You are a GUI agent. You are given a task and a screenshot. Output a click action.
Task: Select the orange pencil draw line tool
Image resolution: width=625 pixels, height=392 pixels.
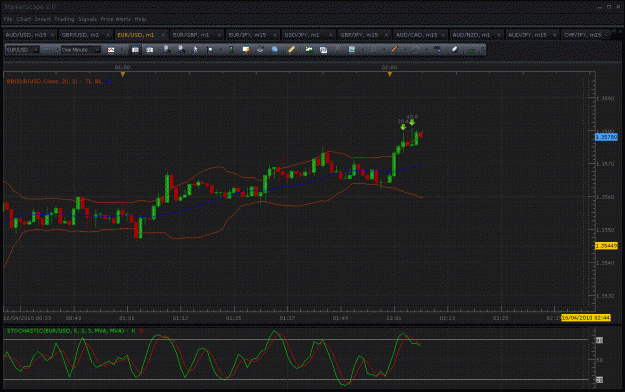tap(395, 50)
